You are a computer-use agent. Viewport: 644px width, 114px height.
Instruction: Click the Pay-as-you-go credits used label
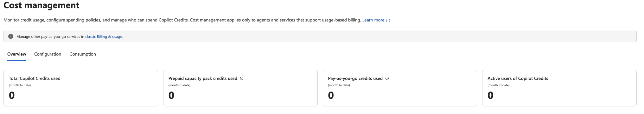click(355, 78)
